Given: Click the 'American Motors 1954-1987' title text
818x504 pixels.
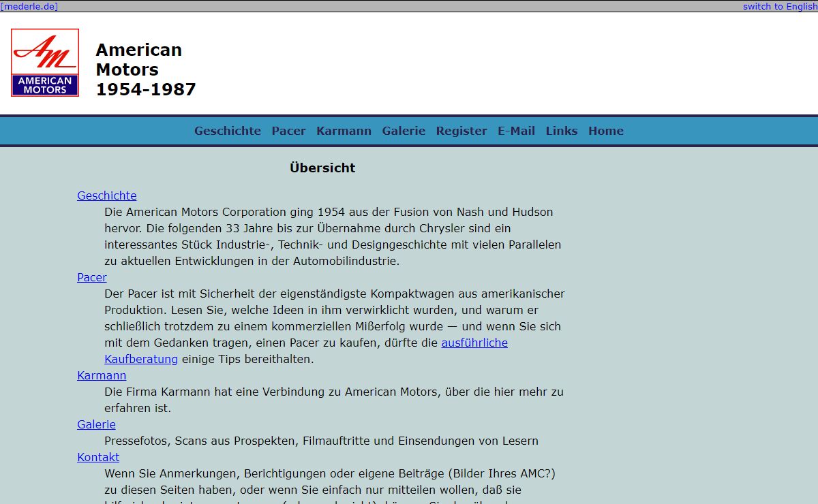Looking at the screenshot, I should coord(146,69).
